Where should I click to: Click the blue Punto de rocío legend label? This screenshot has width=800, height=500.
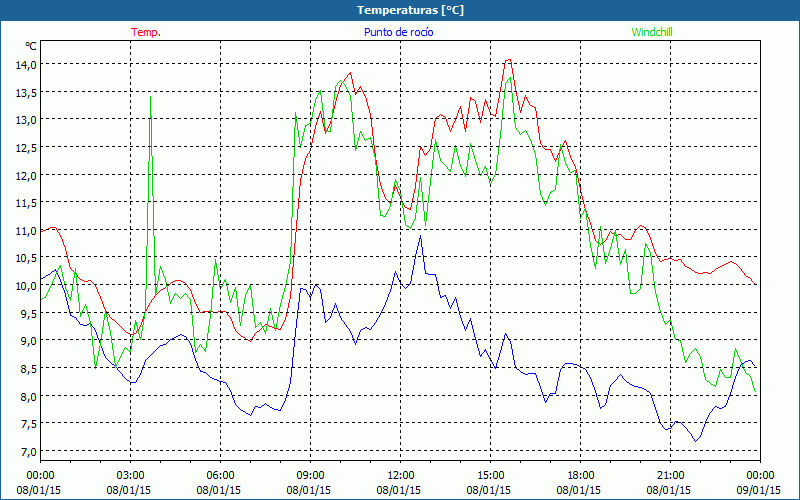(x=399, y=32)
